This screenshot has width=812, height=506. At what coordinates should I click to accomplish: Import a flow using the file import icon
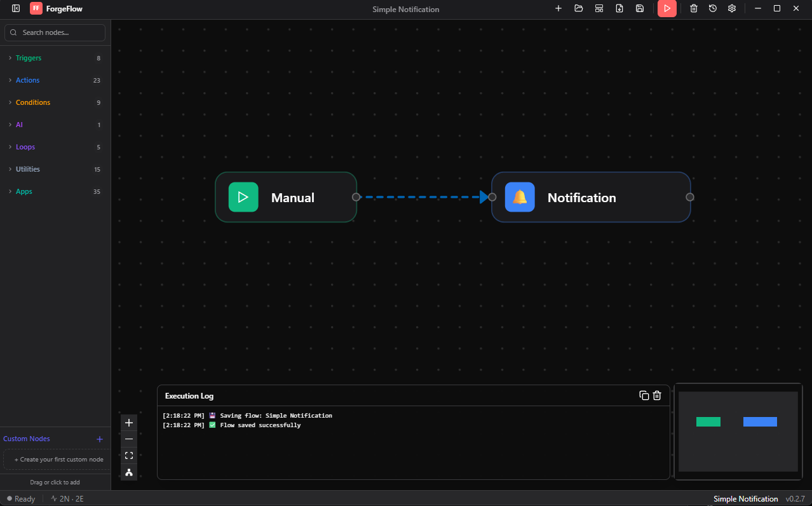619,8
